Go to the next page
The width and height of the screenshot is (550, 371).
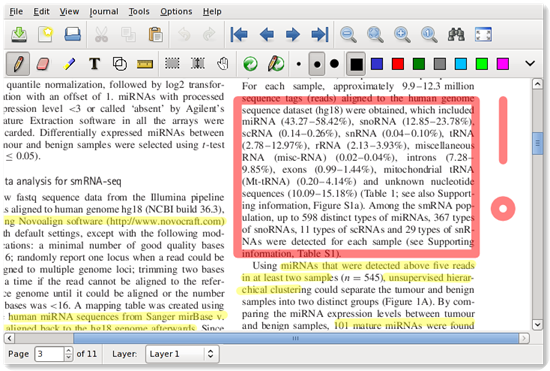[x=293, y=34]
